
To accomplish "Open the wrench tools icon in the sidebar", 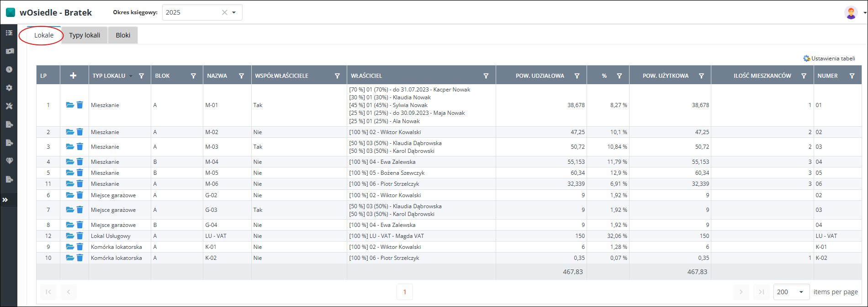I will click(9, 106).
